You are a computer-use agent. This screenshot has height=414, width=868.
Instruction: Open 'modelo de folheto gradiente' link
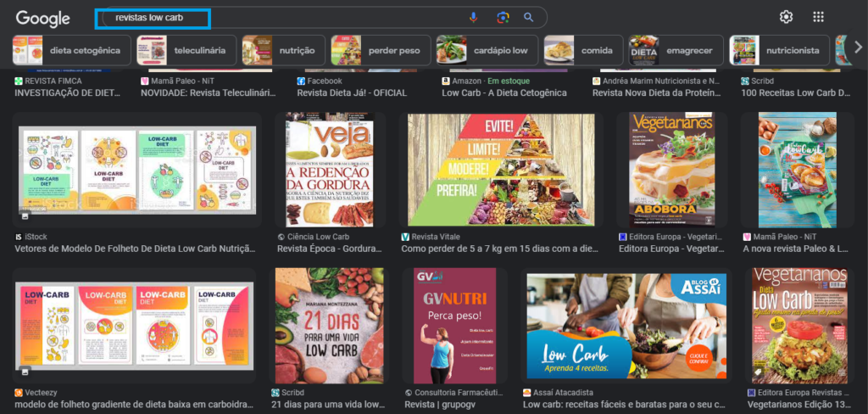point(135,405)
